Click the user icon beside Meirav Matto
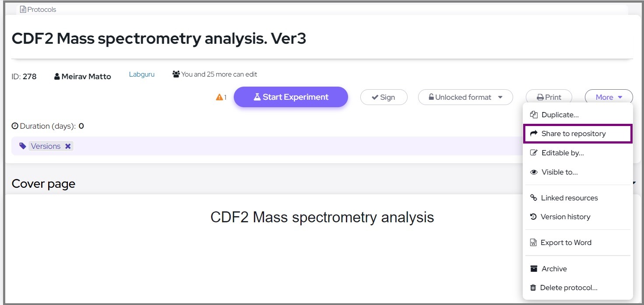The image size is (644, 305). click(57, 77)
